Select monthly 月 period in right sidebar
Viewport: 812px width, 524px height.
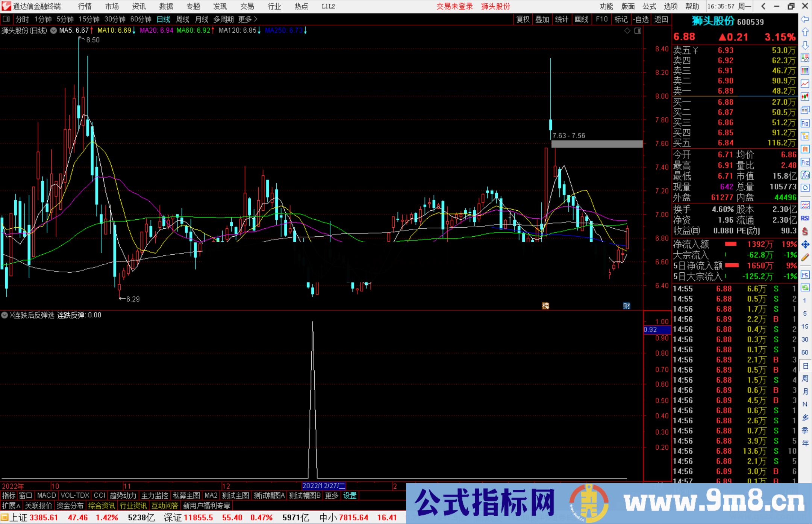pyautogui.click(x=805, y=391)
